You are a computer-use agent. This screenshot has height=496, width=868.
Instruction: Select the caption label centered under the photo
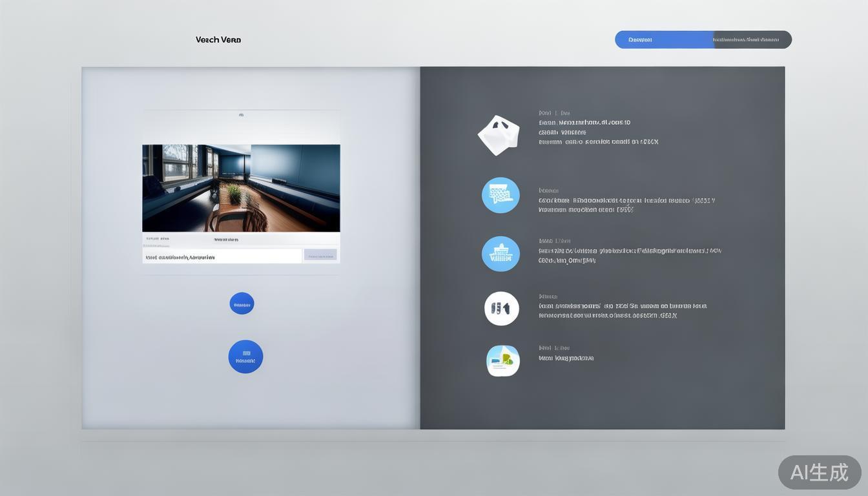point(225,239)
